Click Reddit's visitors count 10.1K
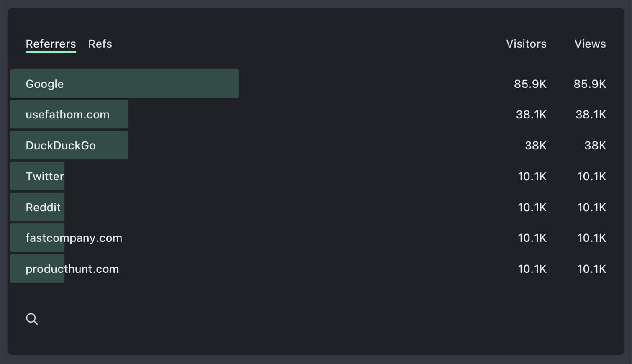 (532, 207)
